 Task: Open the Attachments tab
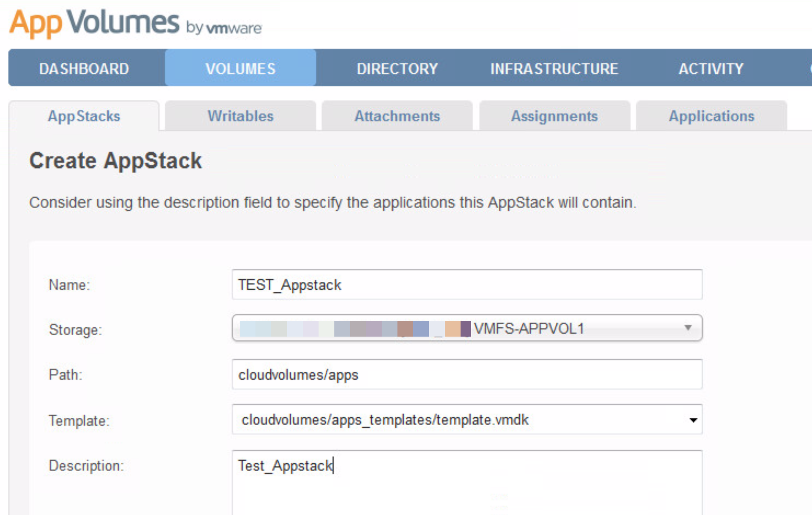[397, 116]
